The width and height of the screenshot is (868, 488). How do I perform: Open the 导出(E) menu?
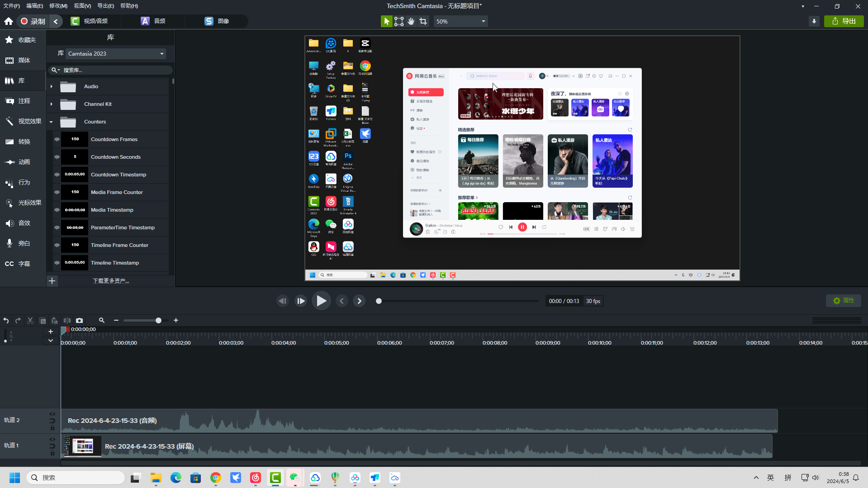(x=106, y=6)
